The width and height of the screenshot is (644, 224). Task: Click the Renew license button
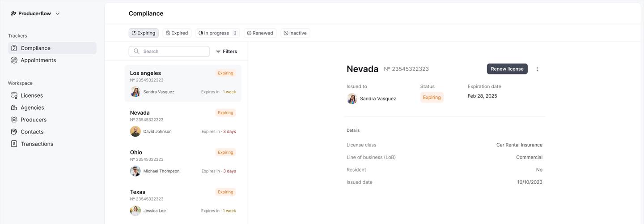507,69
